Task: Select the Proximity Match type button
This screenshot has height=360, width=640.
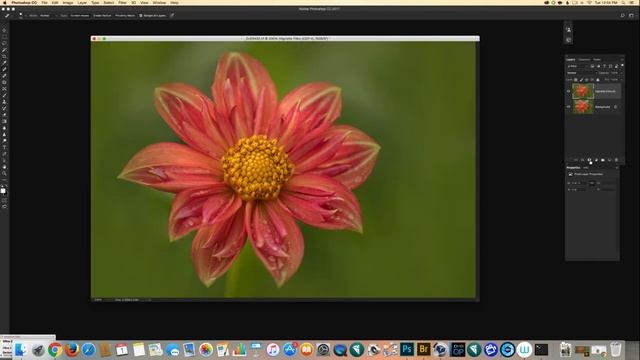Action: tap(125, 16)
